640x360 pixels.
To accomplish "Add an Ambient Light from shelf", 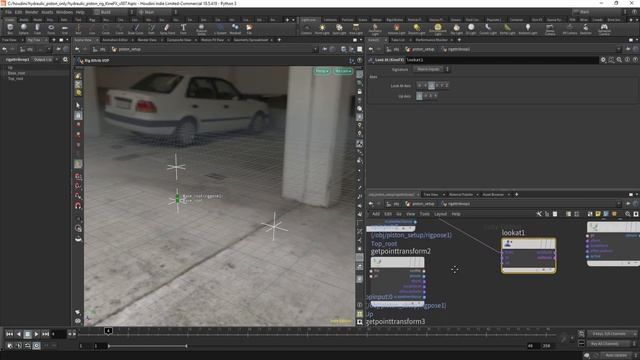I will click(x=528, y=29).
